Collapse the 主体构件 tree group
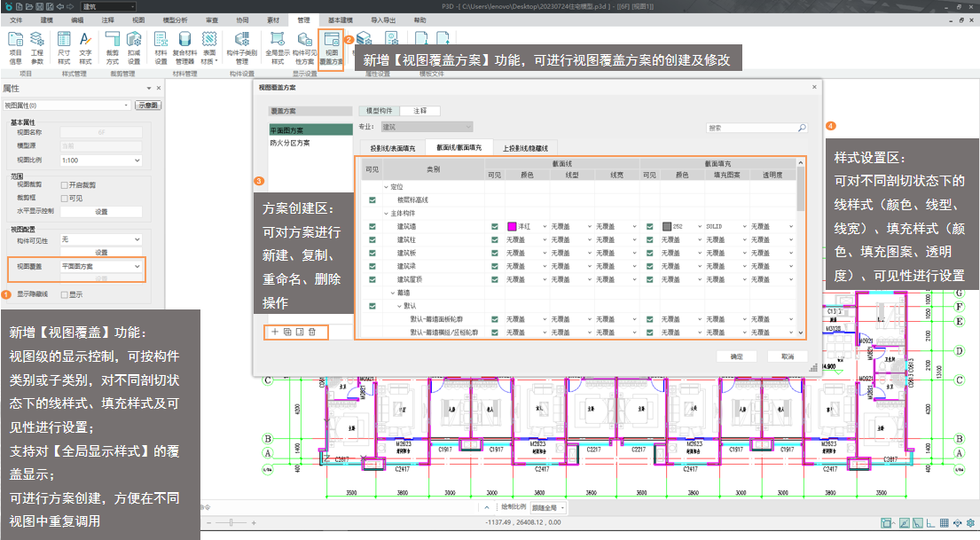 pyautogui.click(x=387, y=213)
